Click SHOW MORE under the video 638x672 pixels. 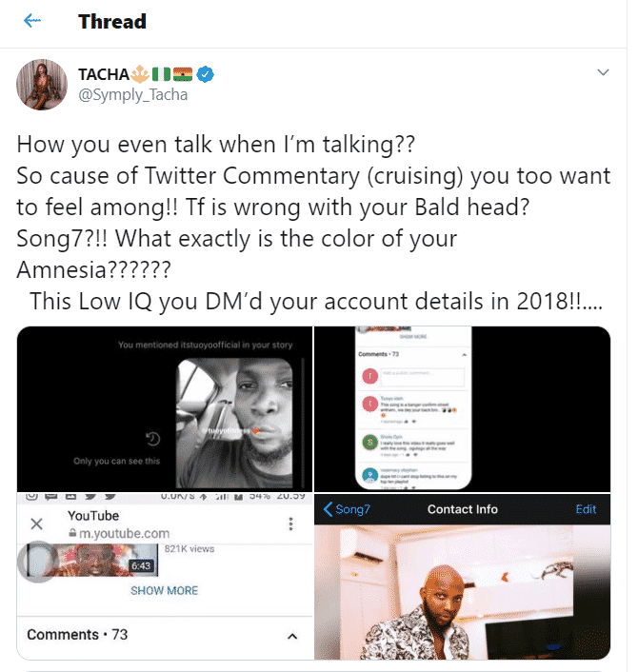[x=164, y=590]
